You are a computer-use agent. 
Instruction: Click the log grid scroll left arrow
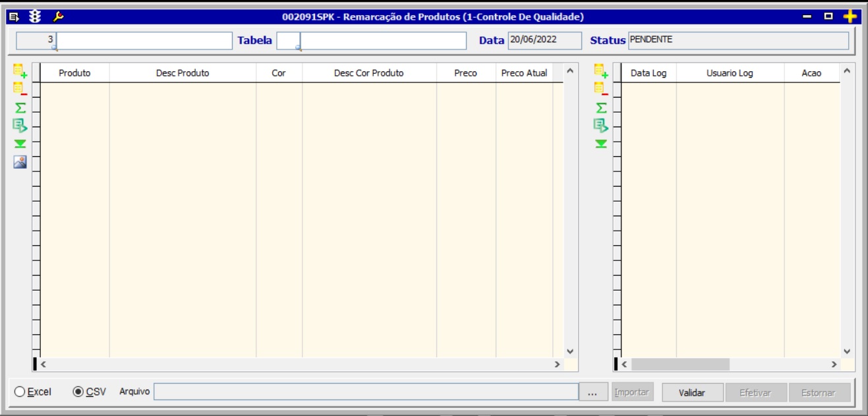[x=624, y=364]
